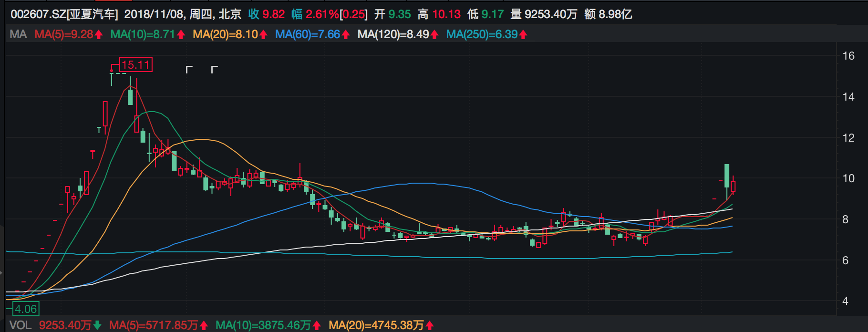
Task: Open the MA indicator label
Action: click(x=18, y=34)
